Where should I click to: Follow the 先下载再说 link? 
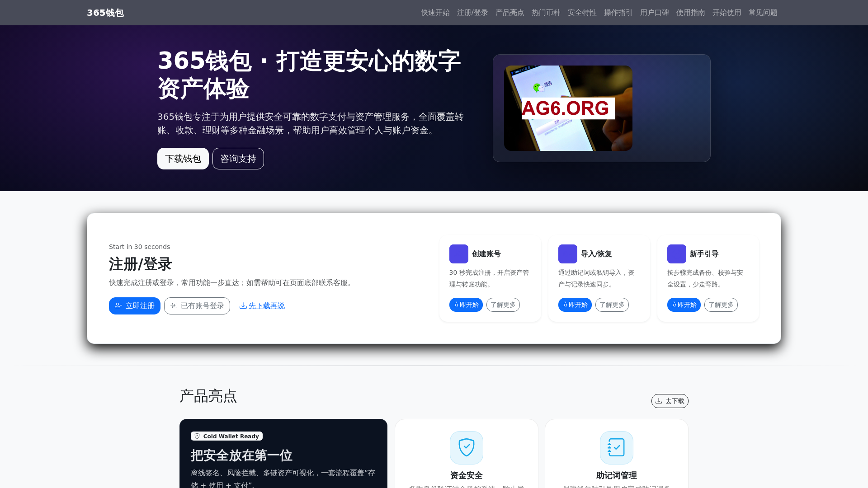pos(262,306)
